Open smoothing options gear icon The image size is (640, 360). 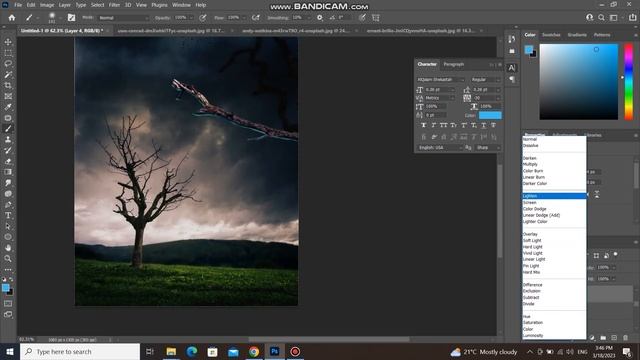320,18
